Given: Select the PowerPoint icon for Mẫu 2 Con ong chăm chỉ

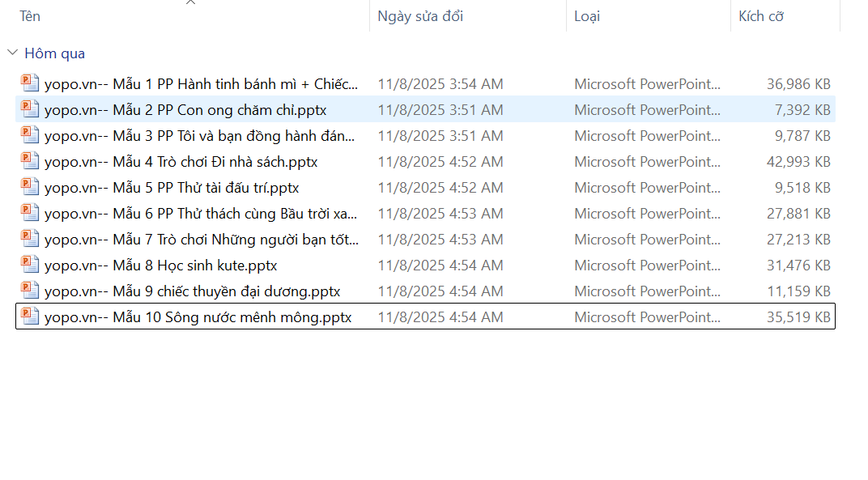Looking at the screenshot, I should [x=30, y=109].
